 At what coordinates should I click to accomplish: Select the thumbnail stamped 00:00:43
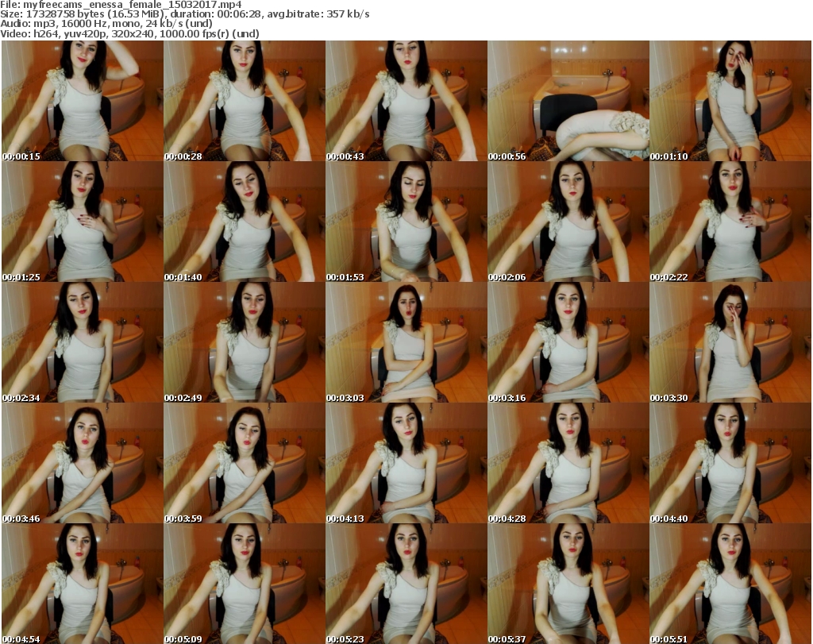[x=406, y=101]
